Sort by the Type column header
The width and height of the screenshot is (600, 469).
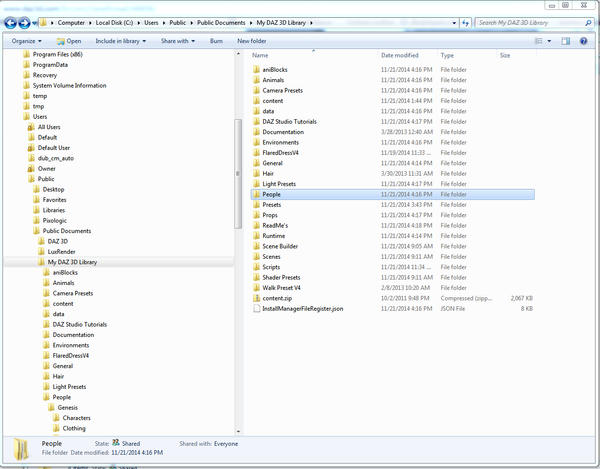click(x=447, y=55)
